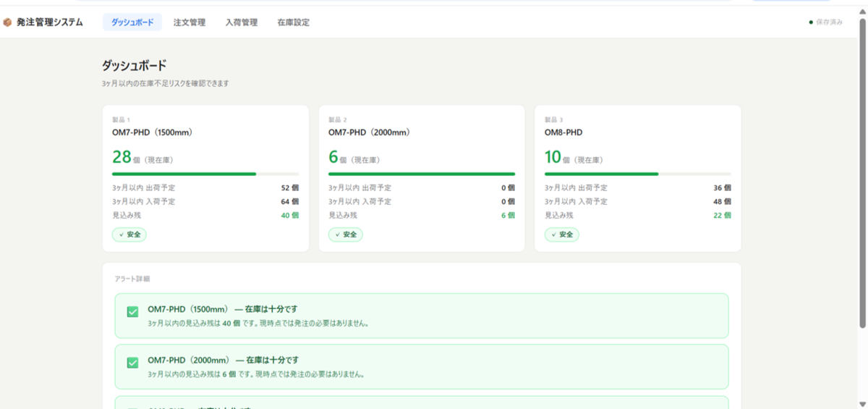868x409 pixels.
Task: Click the 発注管理システム app title
Action: pos(49,22)
